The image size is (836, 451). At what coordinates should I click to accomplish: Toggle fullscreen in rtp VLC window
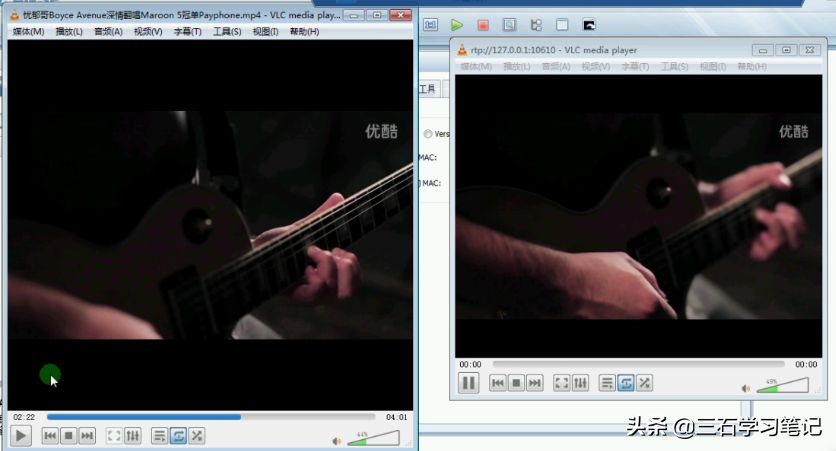pyautogui.click(x=562, y=383)
